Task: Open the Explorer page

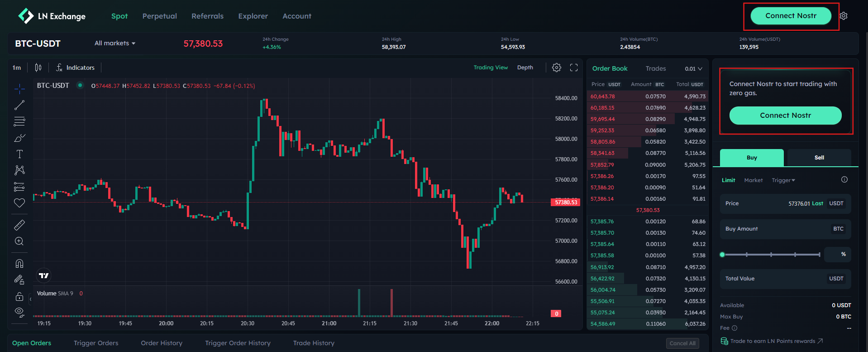Action: tap(253, 16)
